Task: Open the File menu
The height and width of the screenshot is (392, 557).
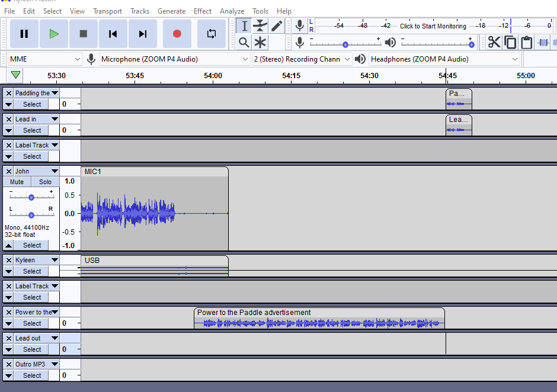Action: click(9, 11)
